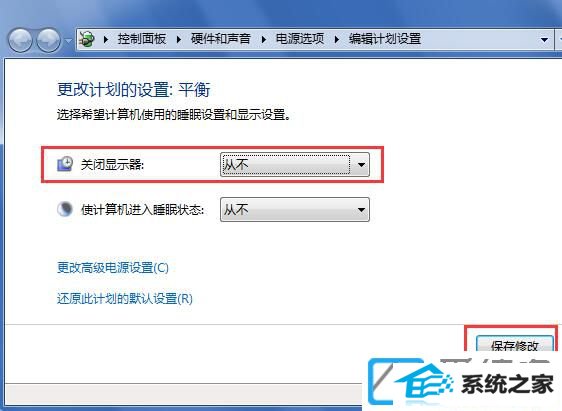Expand the address bar history dropdown arrow
The width and height of the screenshot is (562, 411).
click(x=544, y=39)
